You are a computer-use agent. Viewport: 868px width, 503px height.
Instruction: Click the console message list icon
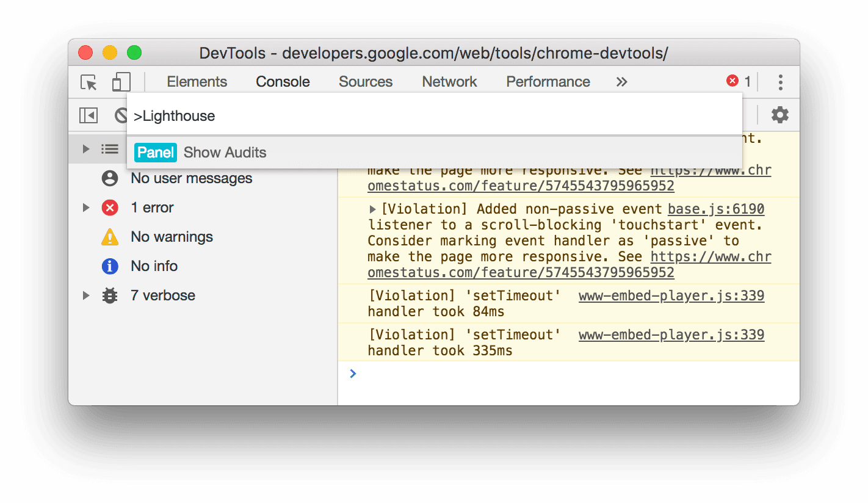(110, 148)
